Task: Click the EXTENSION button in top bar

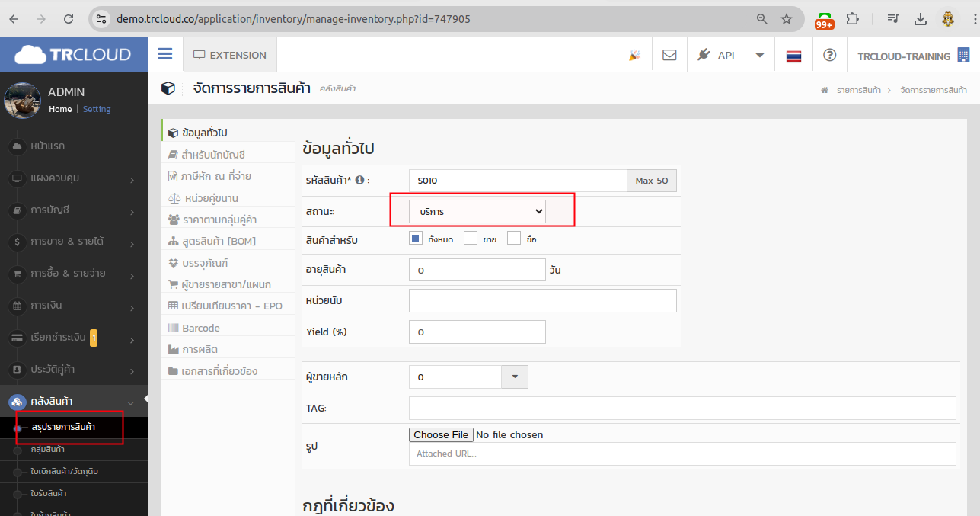Action: click(x=230, y=55)
